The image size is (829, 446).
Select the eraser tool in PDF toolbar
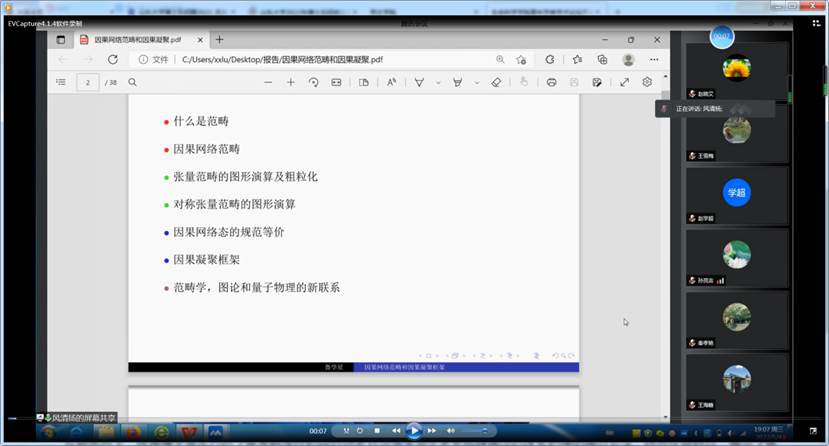pos(497,82)
